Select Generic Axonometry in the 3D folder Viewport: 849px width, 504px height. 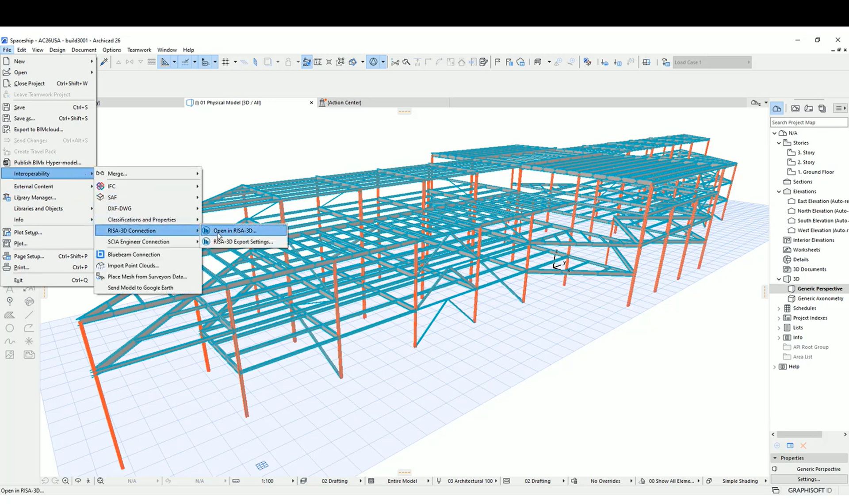820,298
